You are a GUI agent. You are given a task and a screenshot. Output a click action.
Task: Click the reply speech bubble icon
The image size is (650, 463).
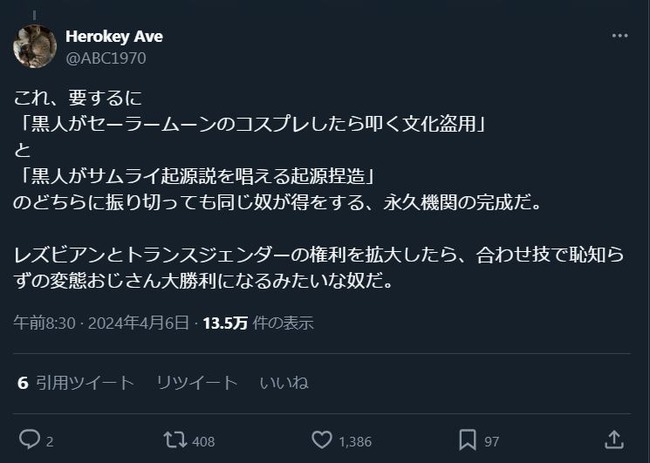(x=29, y=440)
